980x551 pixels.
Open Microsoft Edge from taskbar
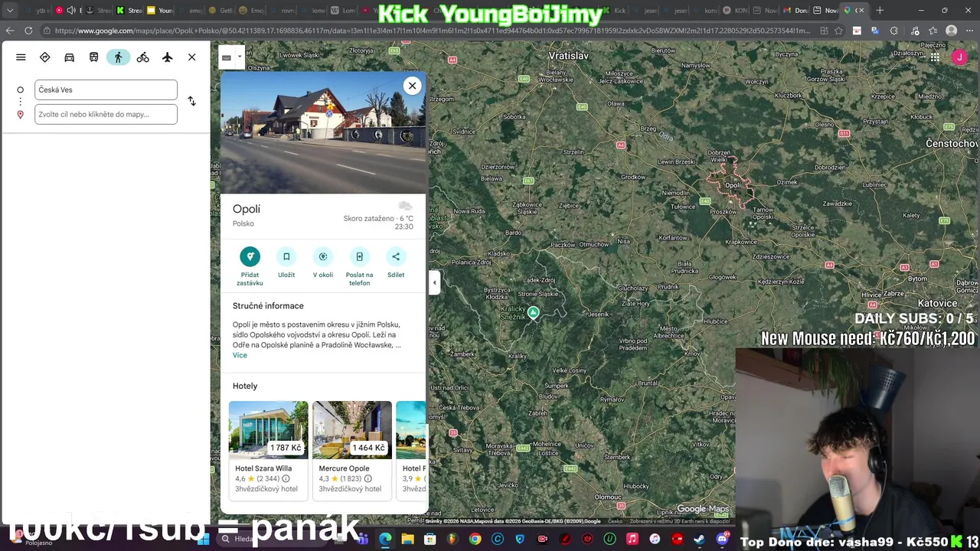coord(385,540)
